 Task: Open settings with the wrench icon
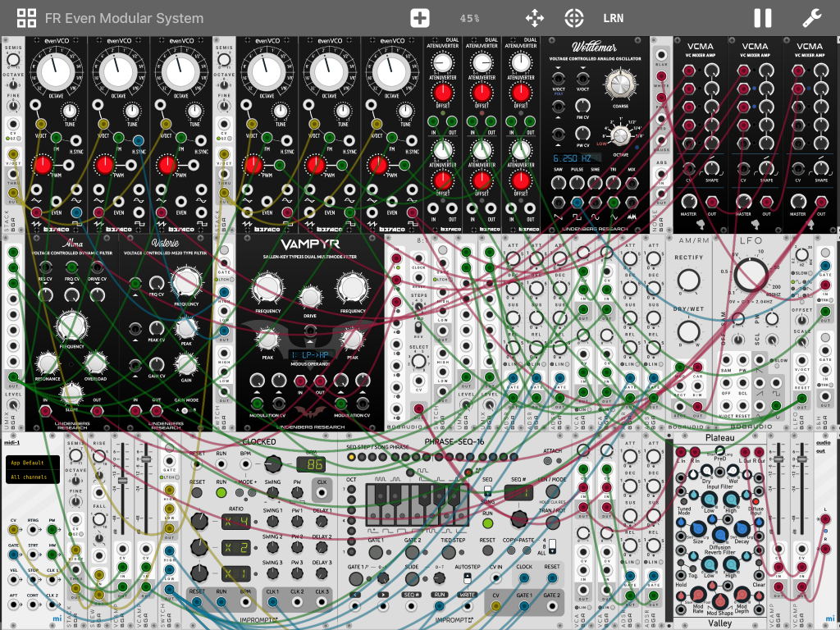click(x=811, y=18)
